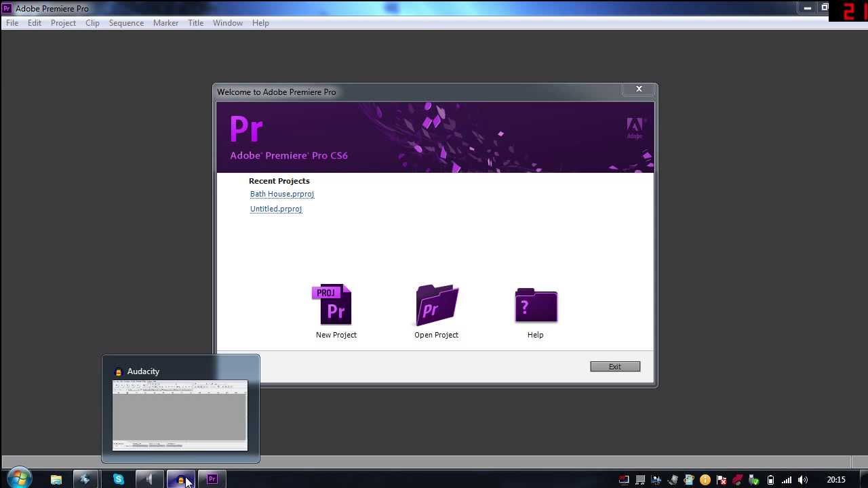Click the network signal bars tray icon
Viewport: 868px width, 488px height.
[x=787, y=480]
